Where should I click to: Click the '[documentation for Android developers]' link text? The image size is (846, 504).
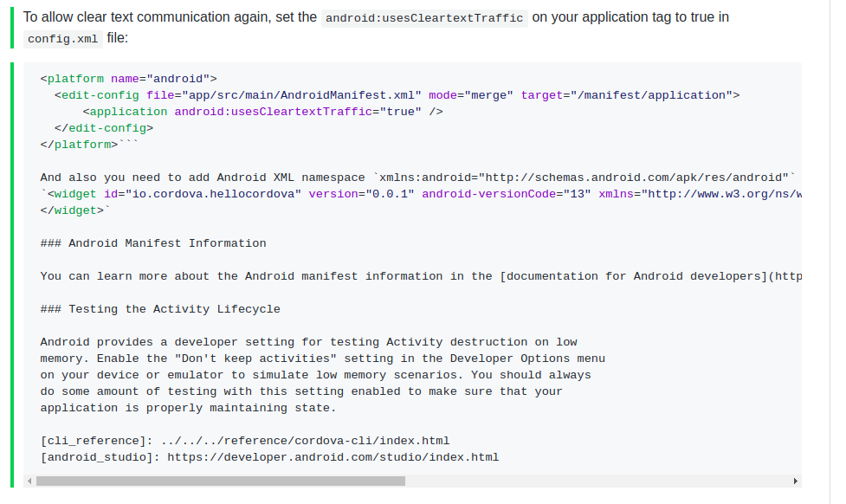pos(634,276)
